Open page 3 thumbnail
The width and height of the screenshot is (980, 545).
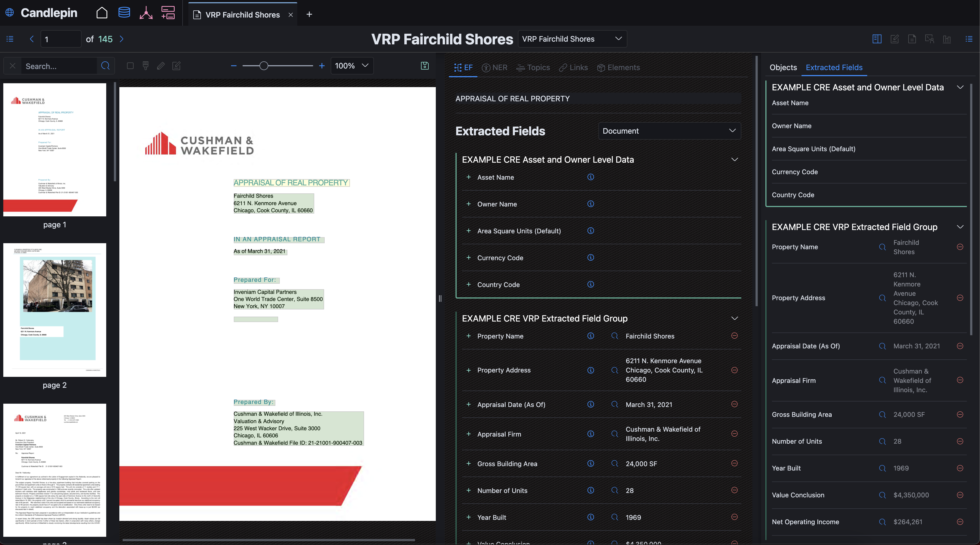tap(54, 470)
